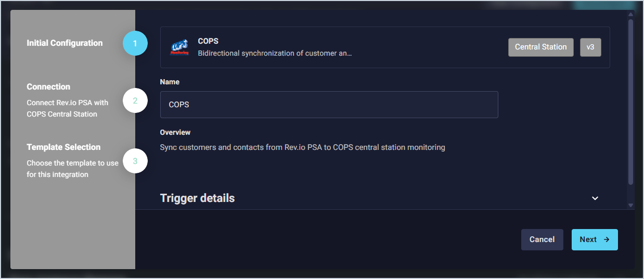Click the Next button
The image size is (644, 279).
click(x=595, y=239)
